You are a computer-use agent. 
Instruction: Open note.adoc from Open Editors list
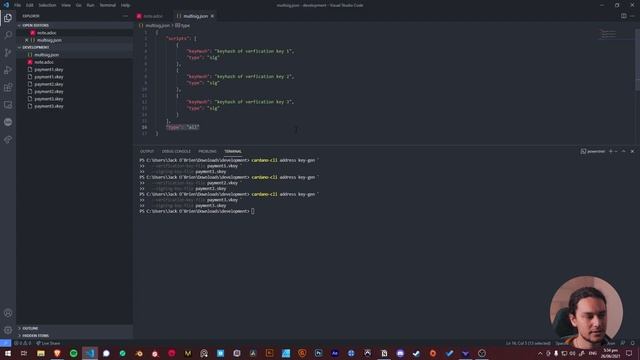(74, 33)
